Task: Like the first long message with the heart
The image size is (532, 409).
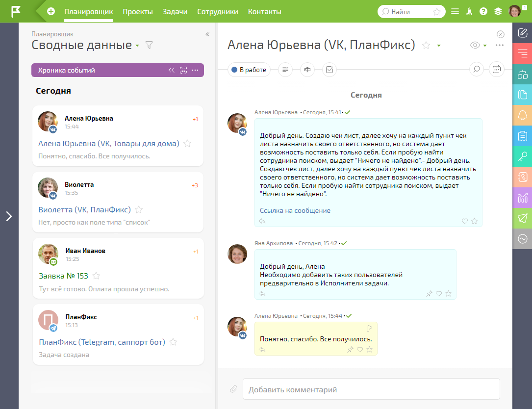Action: [x=465, y=221]
